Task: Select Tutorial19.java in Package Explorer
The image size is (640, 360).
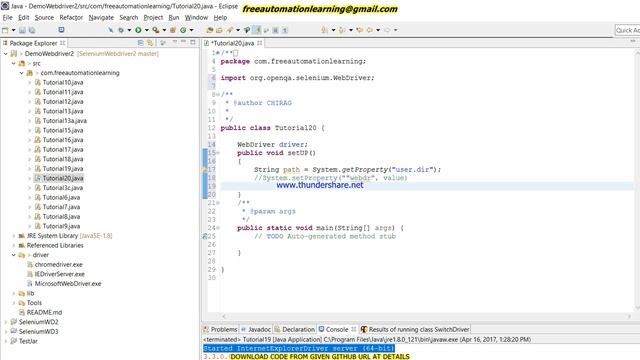Action: (62, 169)
